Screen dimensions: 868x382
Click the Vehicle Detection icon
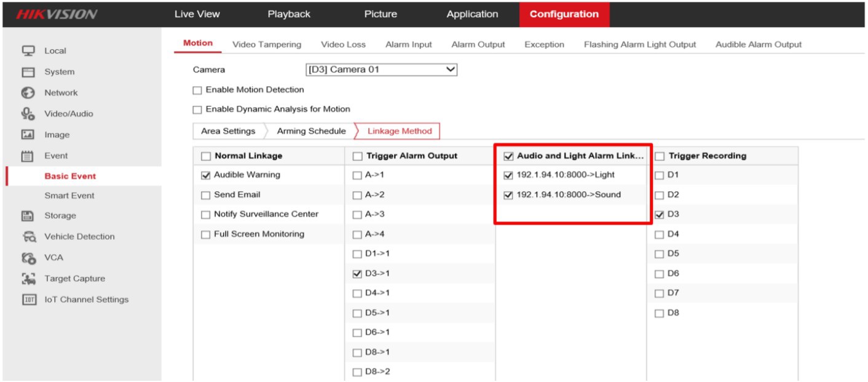pyautogui.click(x=28, y=237)
